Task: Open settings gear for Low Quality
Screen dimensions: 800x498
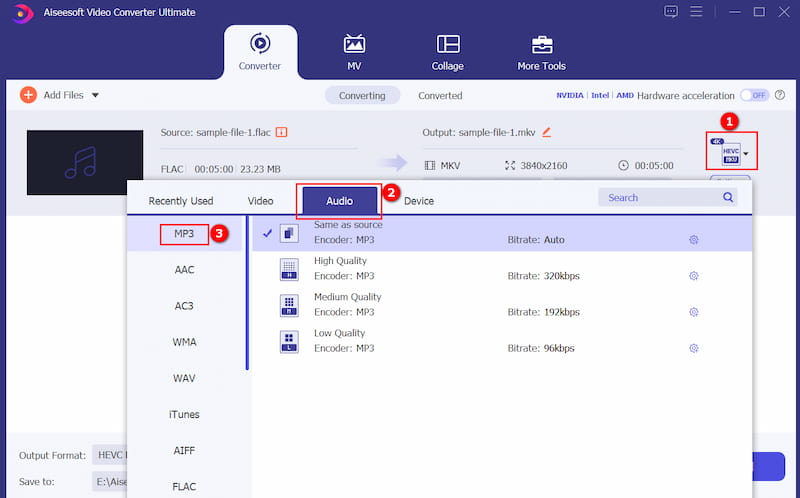Action: click(693, 348)
